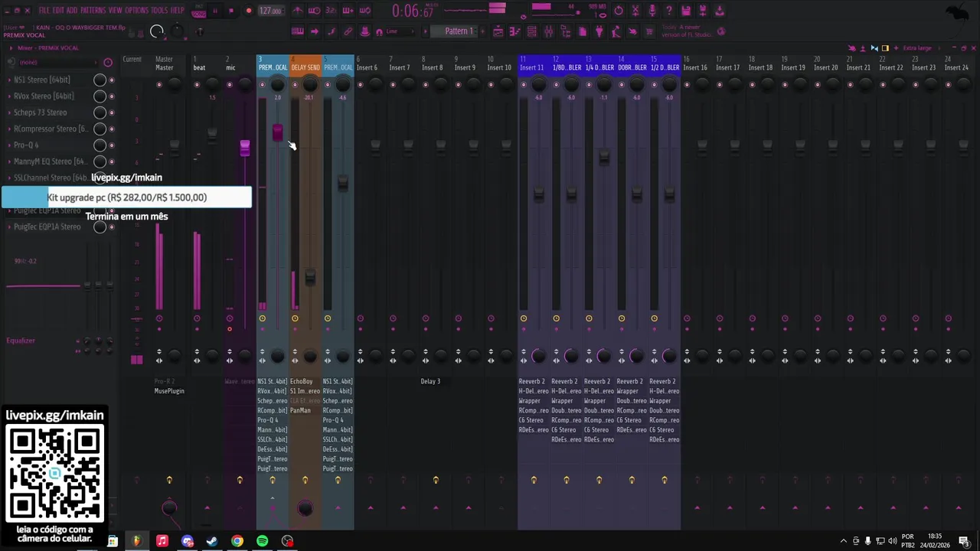The height and width of the screenshot is (551, 980).
Task: Click the mic track volume fader
Action: (245, 147)
